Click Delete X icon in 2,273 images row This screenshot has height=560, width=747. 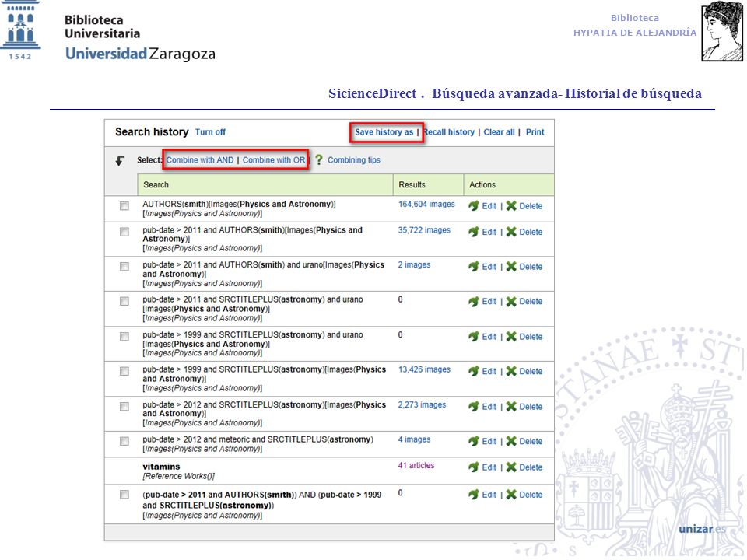coord(511,407)
